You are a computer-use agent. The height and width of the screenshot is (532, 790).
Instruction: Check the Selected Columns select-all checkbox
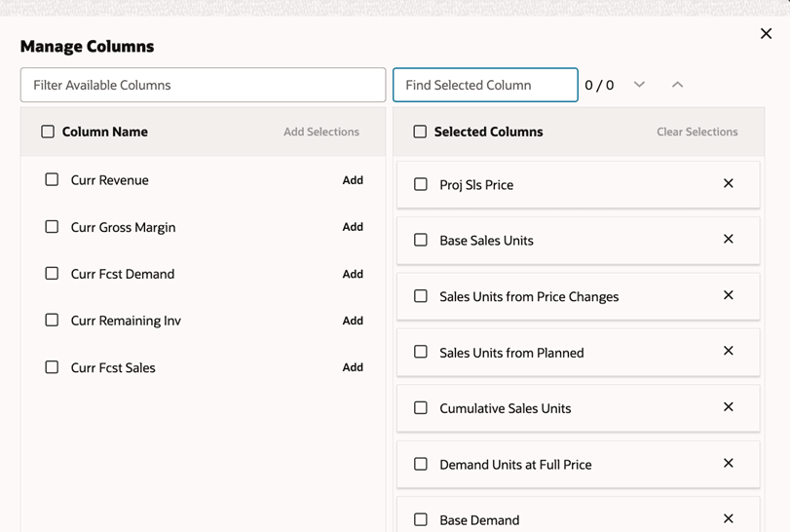(x=420, y=132)
